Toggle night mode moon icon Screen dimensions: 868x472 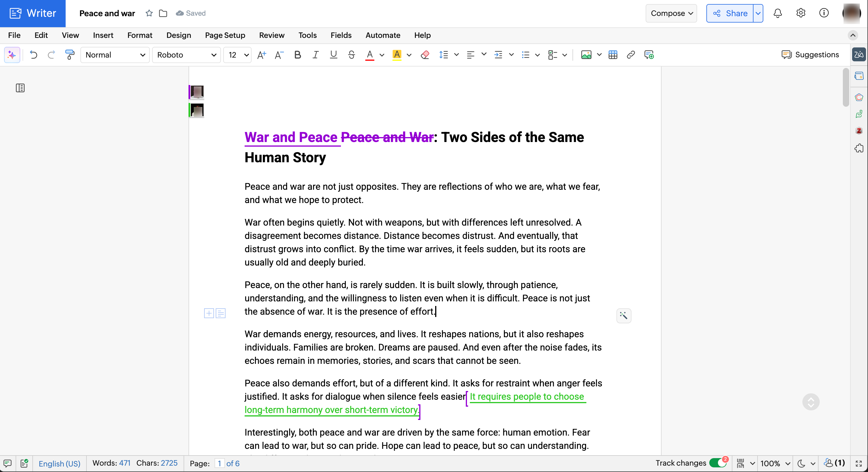pos(801,463)
